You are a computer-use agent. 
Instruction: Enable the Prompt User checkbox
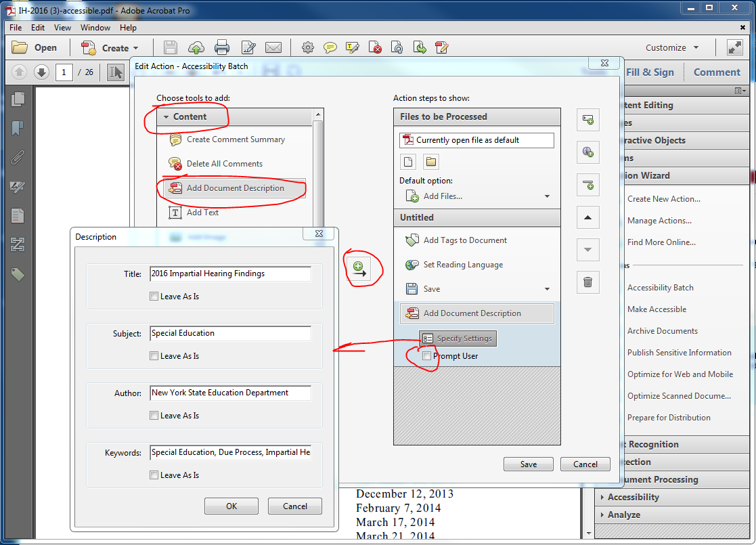[426, 356]
